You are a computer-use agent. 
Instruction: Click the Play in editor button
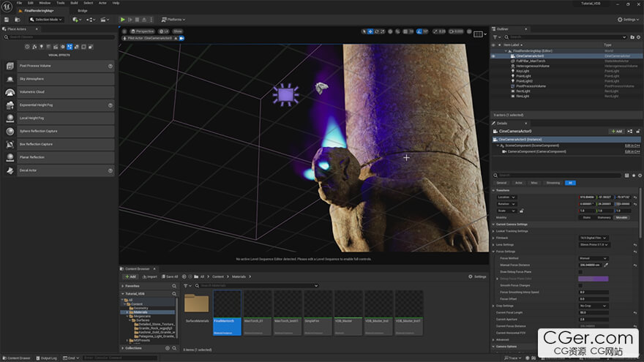click(x=122, y=19)
